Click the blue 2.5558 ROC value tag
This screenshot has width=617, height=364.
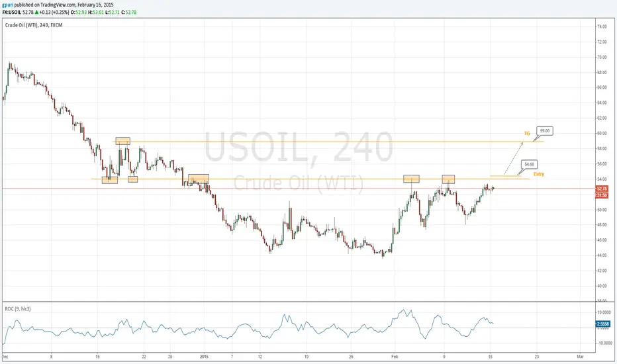pos(603,324)
